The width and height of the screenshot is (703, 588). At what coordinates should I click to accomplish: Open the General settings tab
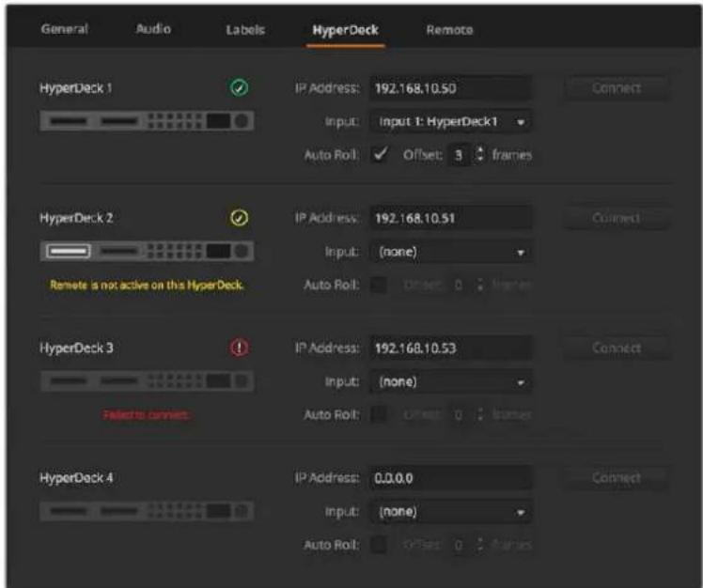[x=65, y=29]
